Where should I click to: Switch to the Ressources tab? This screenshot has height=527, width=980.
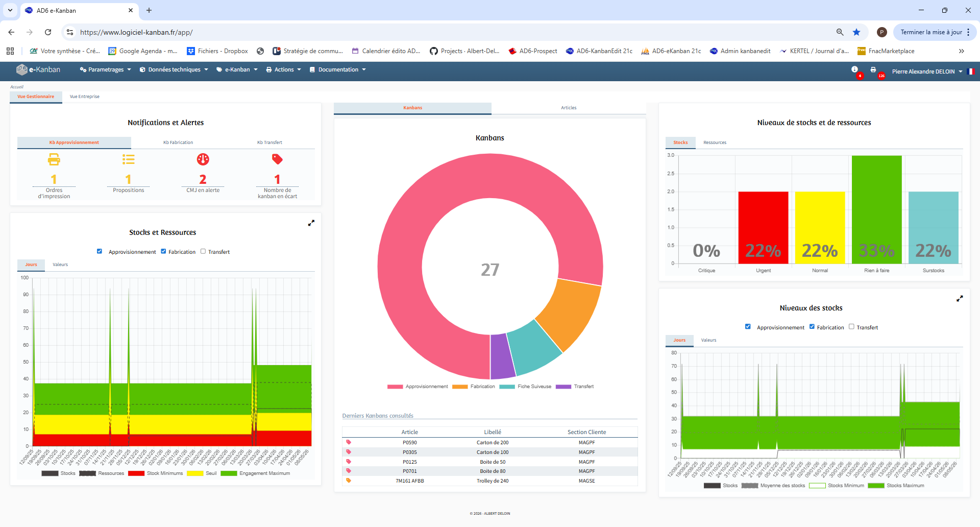point(715,142)
